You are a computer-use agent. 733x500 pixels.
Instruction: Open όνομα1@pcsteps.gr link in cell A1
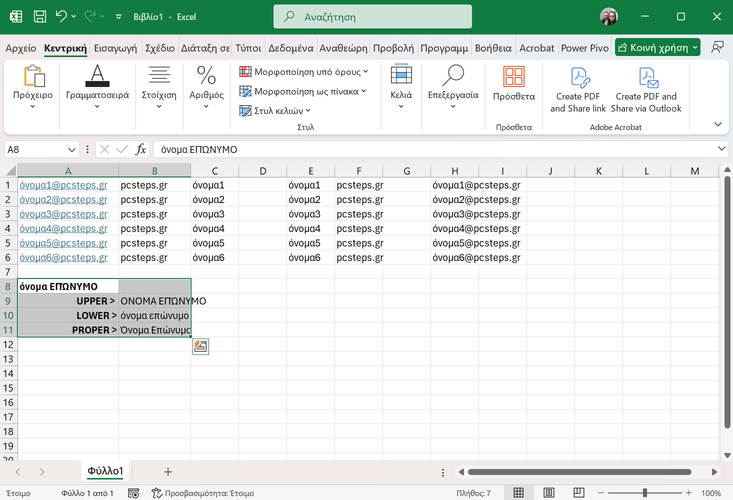pos(63,185)
